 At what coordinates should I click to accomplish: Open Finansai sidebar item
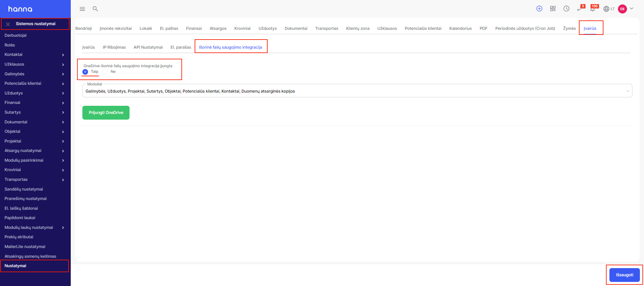[12, 102]
